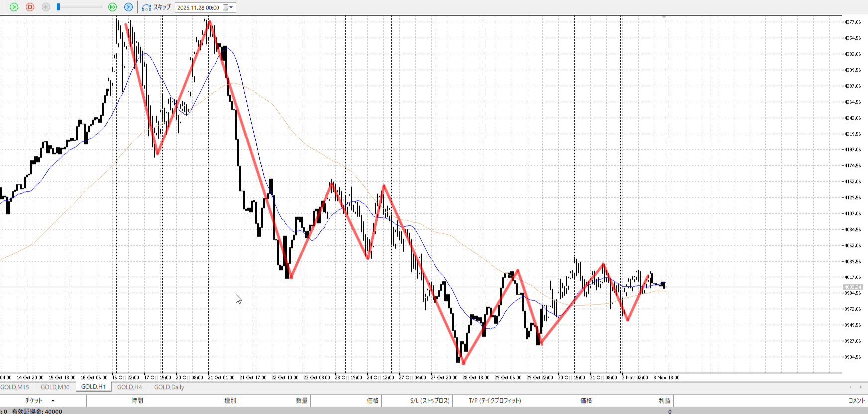Step forward one bar with the blue button
This screenshot has width=868, height=414.
pos(128,7)
